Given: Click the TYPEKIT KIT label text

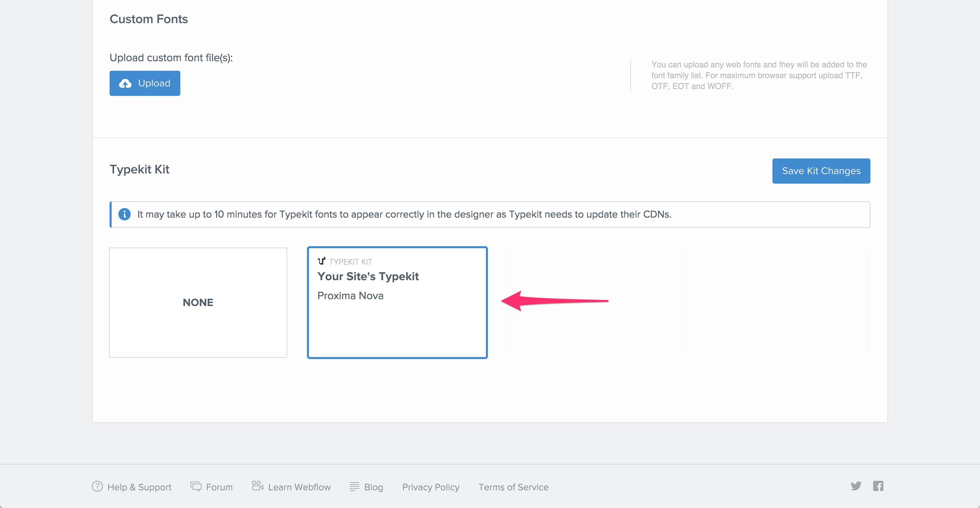Looking at the screenshot, I should coord(350,261).
